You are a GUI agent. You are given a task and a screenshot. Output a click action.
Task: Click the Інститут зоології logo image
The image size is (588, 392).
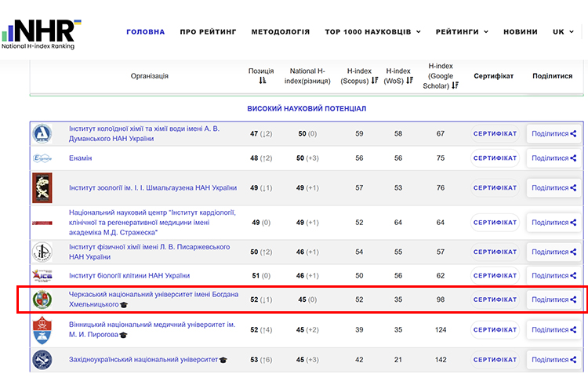(x=42, y=188)
